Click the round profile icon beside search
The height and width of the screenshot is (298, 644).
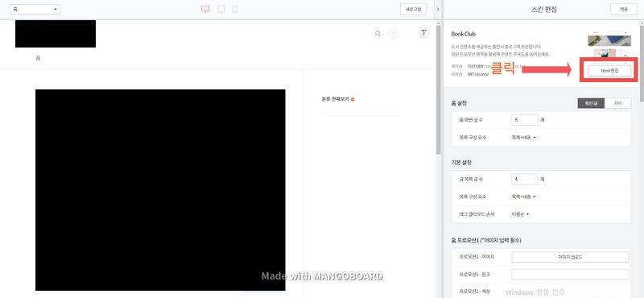(394, 34)
